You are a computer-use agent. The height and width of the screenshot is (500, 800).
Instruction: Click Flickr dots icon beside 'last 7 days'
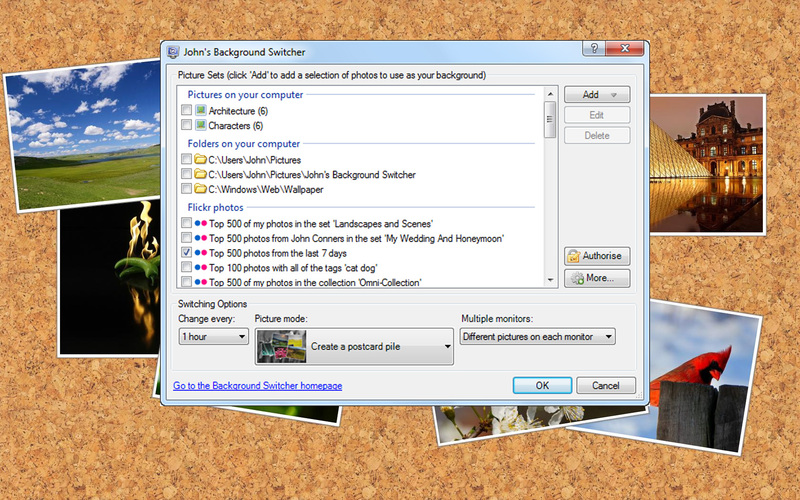point(201,253)
